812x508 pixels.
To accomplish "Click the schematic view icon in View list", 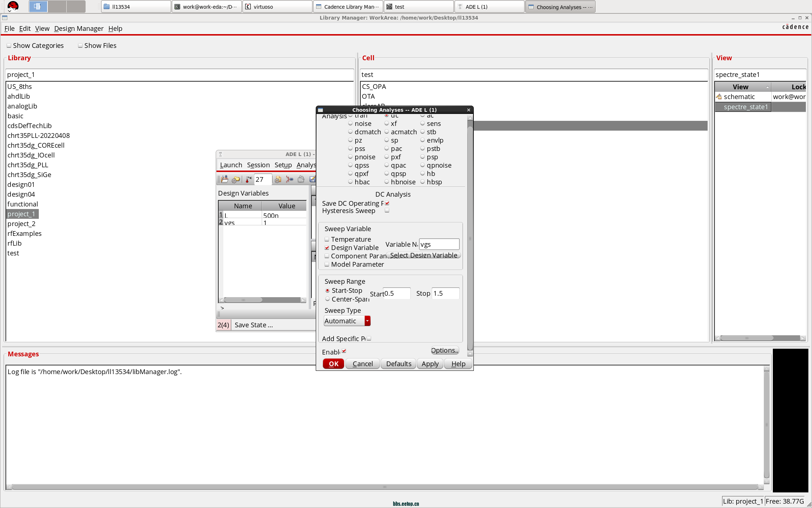I will tap(719, 97).
